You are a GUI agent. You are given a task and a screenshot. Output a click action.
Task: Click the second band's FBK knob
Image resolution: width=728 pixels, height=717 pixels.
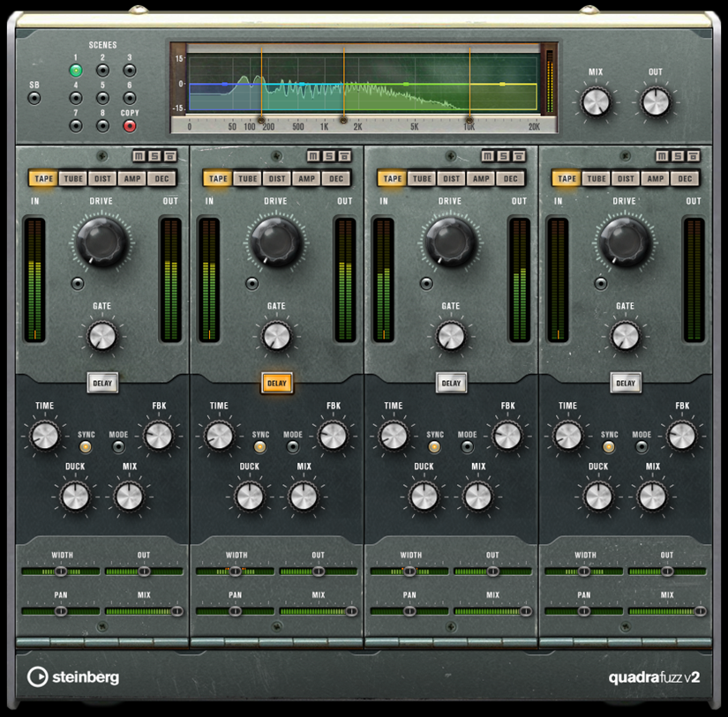tap(333, 437)
